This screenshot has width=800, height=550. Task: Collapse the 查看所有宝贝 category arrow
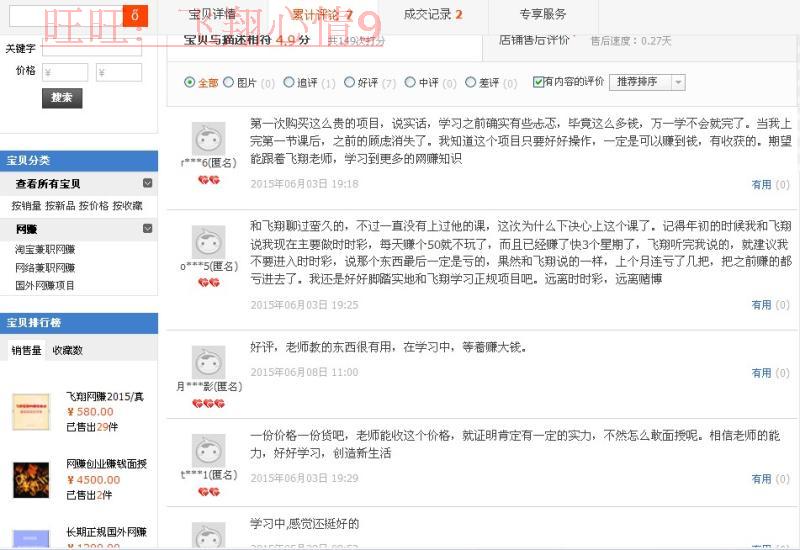click(148, 183)
